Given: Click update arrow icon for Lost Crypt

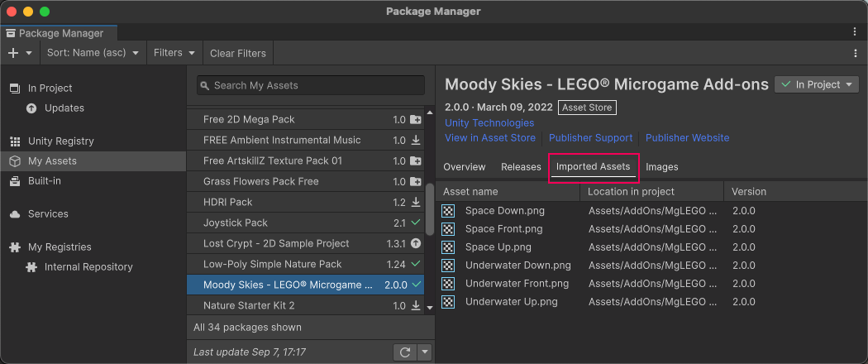Looking at the screenshot, I should click(x=416, y=243).
